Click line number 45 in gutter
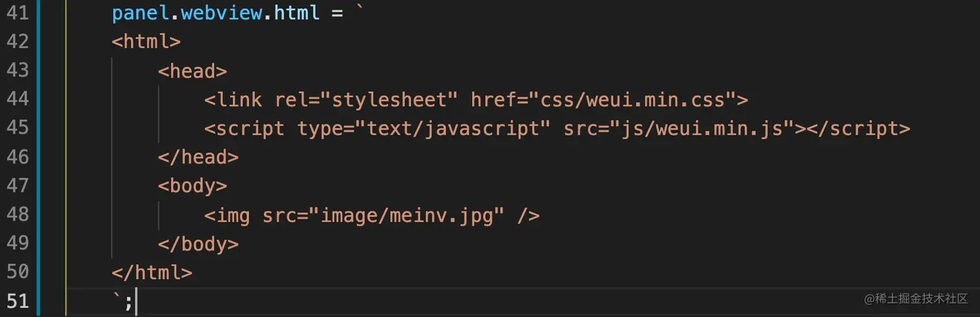The image size is (980, 317). 17,128
